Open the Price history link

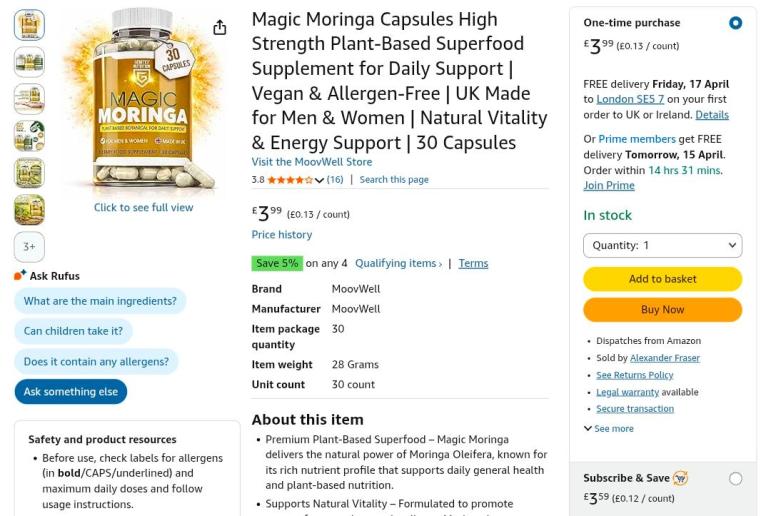[281, 235]
